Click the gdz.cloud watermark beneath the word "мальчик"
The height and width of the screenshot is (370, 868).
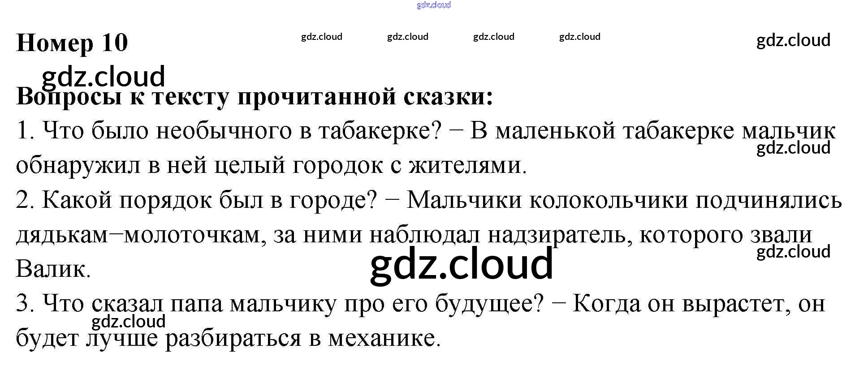(793, 148)
